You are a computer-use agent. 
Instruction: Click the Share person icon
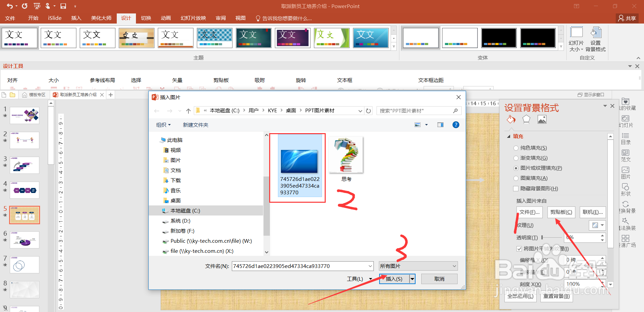[x=621, y=18]
